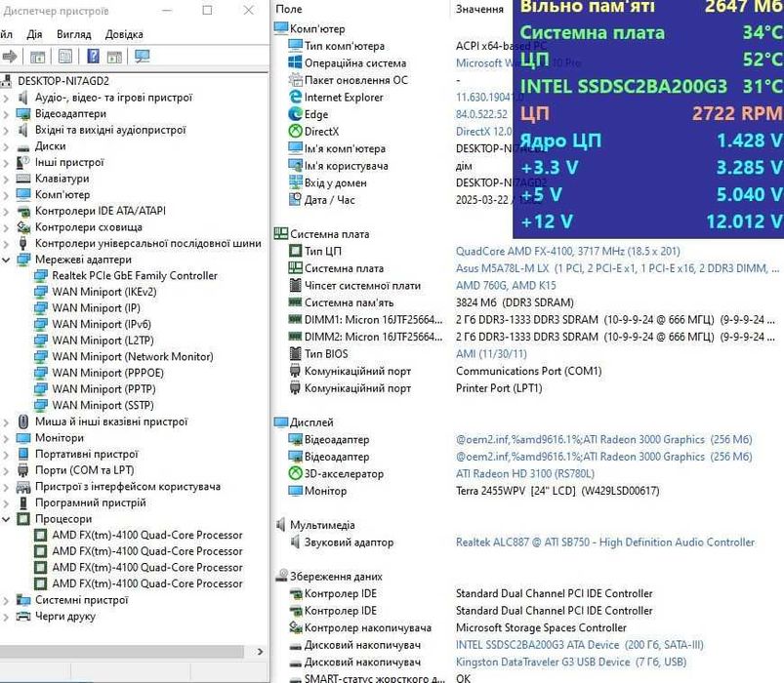Expand the Диски category
Viewport: 784px width, 683px height.
[6, 147]
